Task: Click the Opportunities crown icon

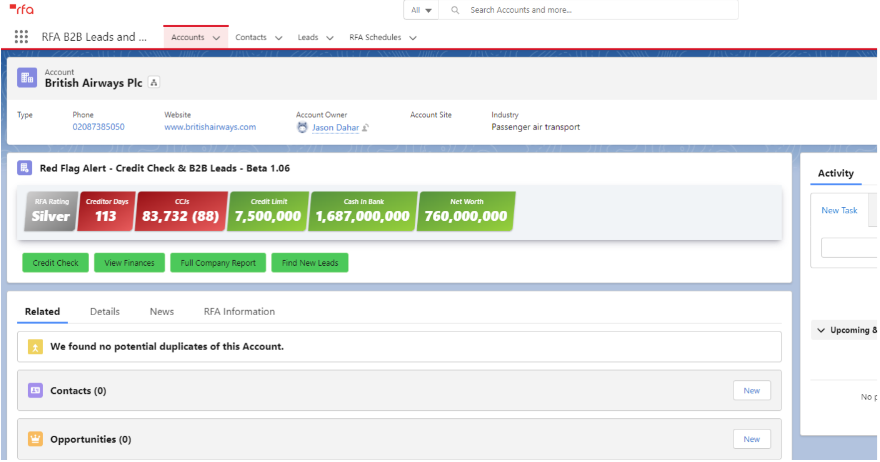Action: [x=35, y=440]
